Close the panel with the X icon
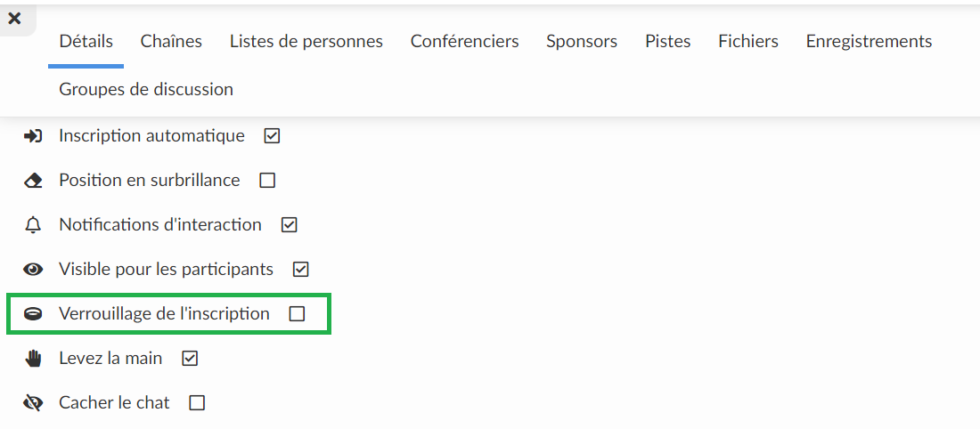This screenshot has width=980, height=429. coord(13,19)
